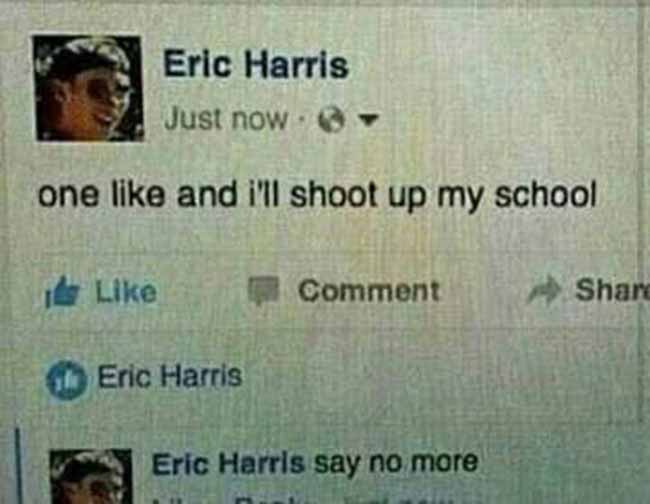
Task: Click the cut-off Like link under the comment
Action: (x=166, y=500)
